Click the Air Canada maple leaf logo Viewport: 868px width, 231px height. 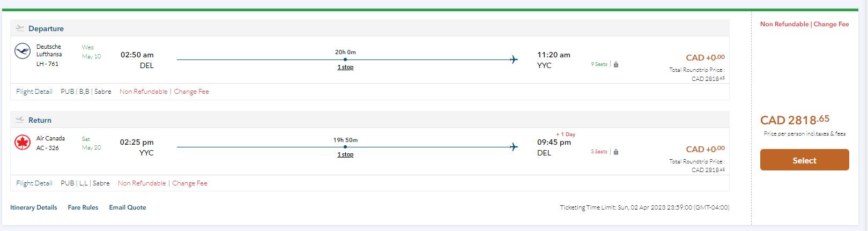pyautogui.click(x=23, y=143)
